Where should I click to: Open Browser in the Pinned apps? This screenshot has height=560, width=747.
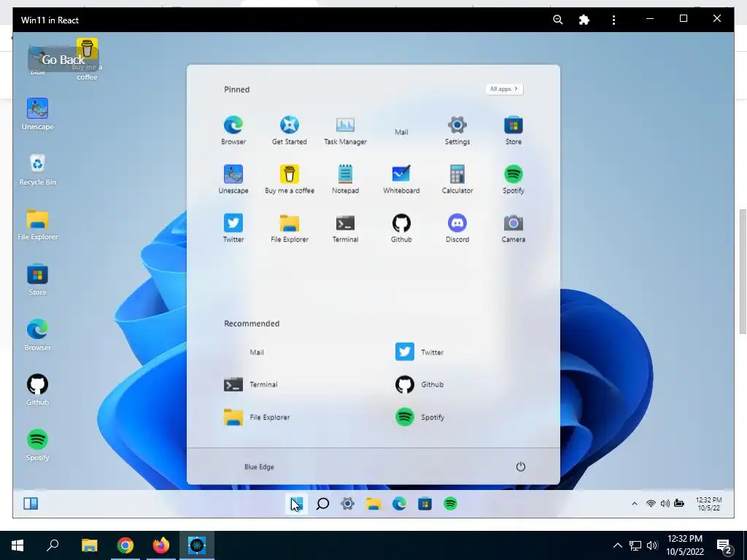pyautogui.click(x=233, y=130)
